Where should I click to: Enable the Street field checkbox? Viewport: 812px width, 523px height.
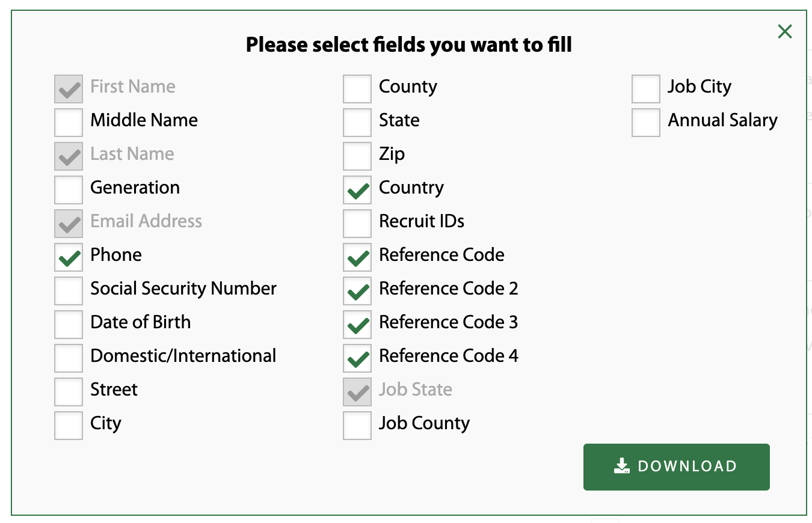click(69, 392)
